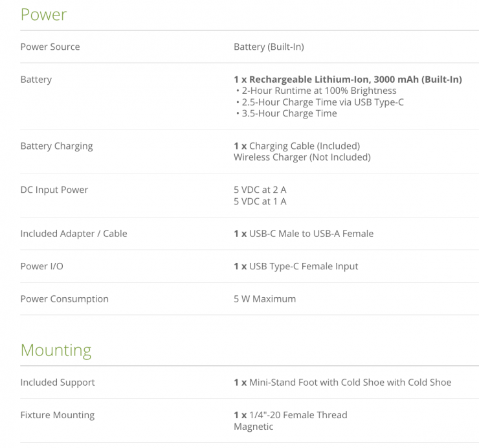479x448 pixels.
Task: Select the "Battery (Built-In)" value text
Action: [x=269, y=47]
